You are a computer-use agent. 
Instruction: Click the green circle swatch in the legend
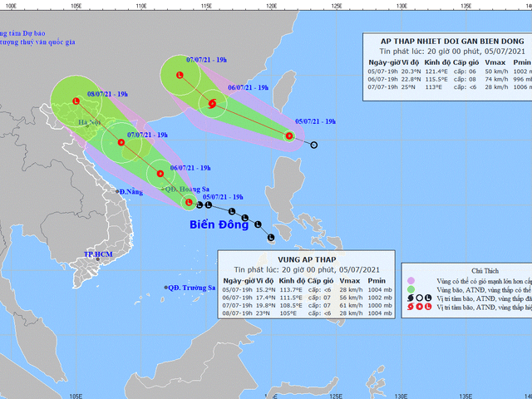(410, 288)
